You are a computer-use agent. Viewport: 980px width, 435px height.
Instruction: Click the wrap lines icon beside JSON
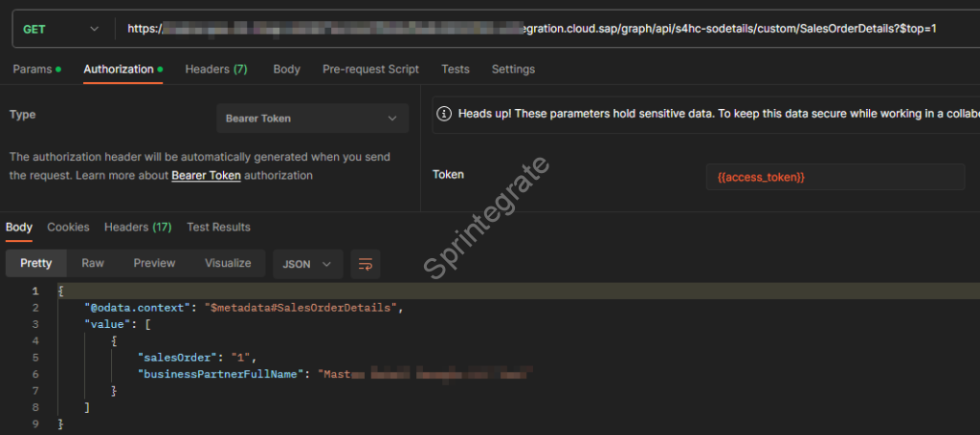click(365, 264)
